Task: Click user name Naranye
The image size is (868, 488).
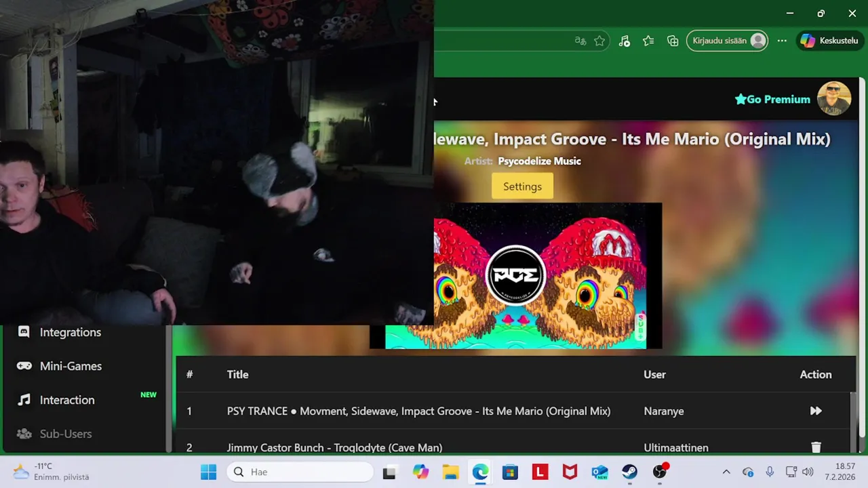Action: (663, 411)
